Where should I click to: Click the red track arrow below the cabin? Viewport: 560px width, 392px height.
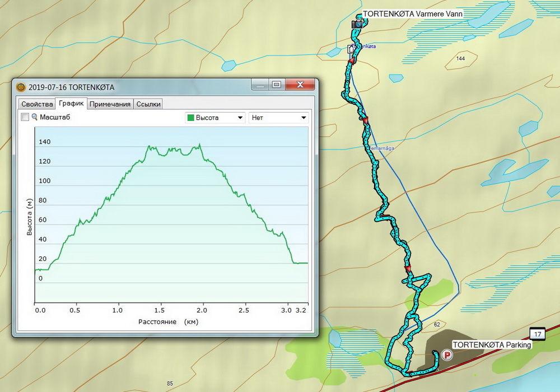(352, 60)
